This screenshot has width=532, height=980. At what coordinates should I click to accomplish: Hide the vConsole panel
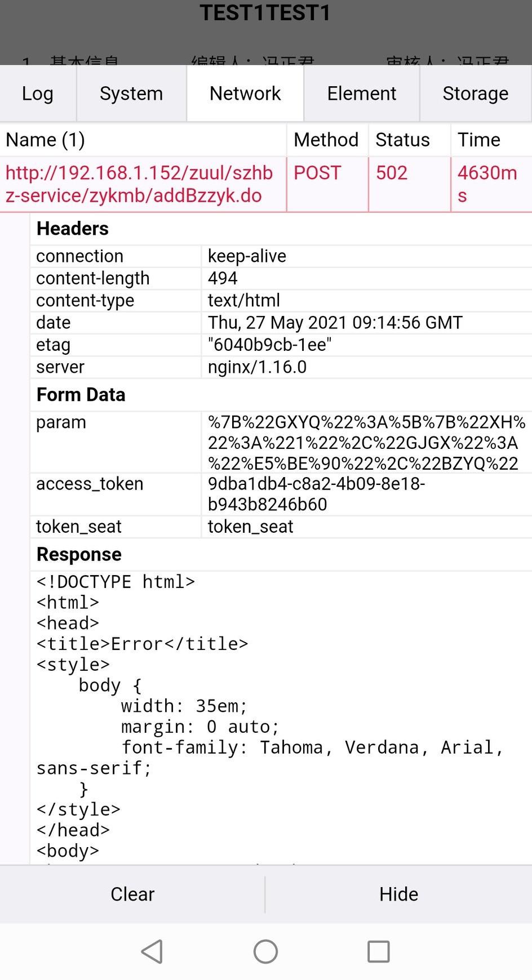point(399,894)
